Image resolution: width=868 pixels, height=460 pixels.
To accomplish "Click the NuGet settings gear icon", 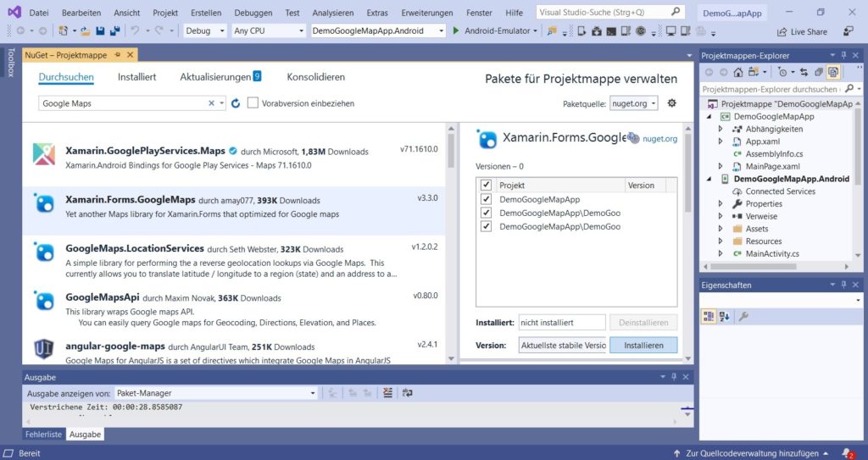I will (672, 103).
